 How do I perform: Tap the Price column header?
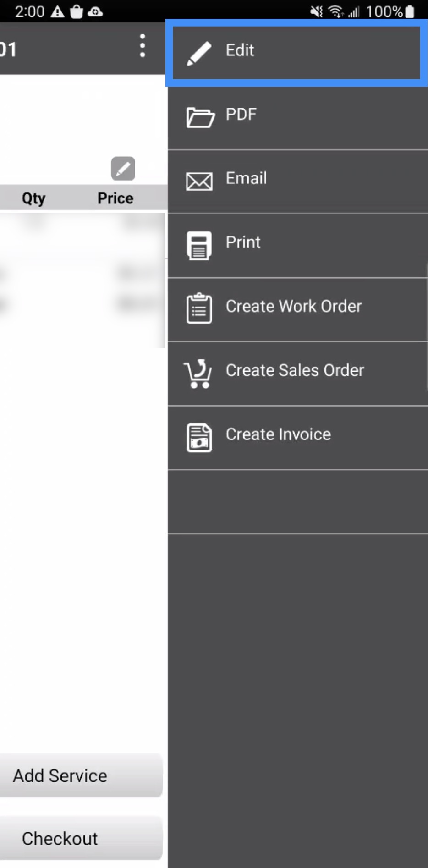[115, 198]
